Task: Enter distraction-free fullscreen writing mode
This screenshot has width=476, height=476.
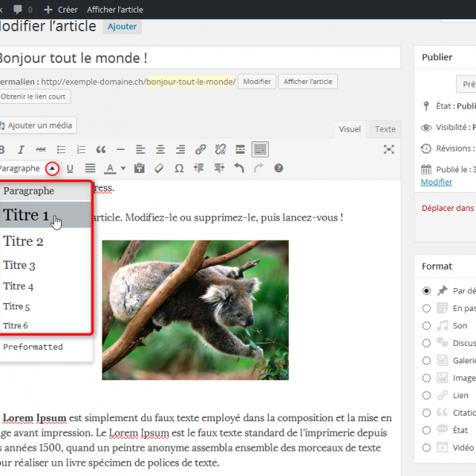Action: point(389,149)
